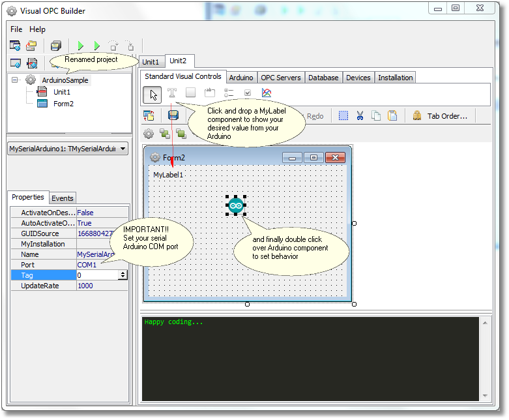
Task: Open the Database palette tab
Action: pyautogui.click(x=323, y=78)
